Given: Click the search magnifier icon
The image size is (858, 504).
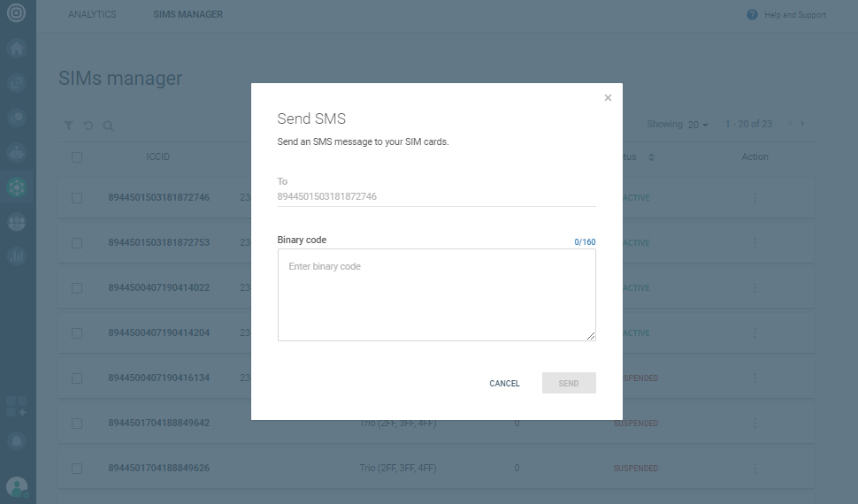Looking at the screenshot, I should click(x=108, y=126).
